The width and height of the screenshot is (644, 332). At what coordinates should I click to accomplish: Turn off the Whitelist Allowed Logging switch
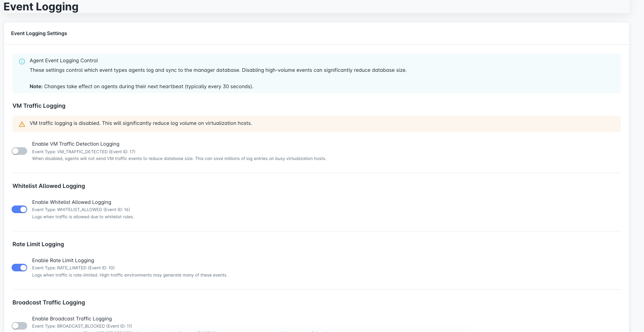[19, 209]
